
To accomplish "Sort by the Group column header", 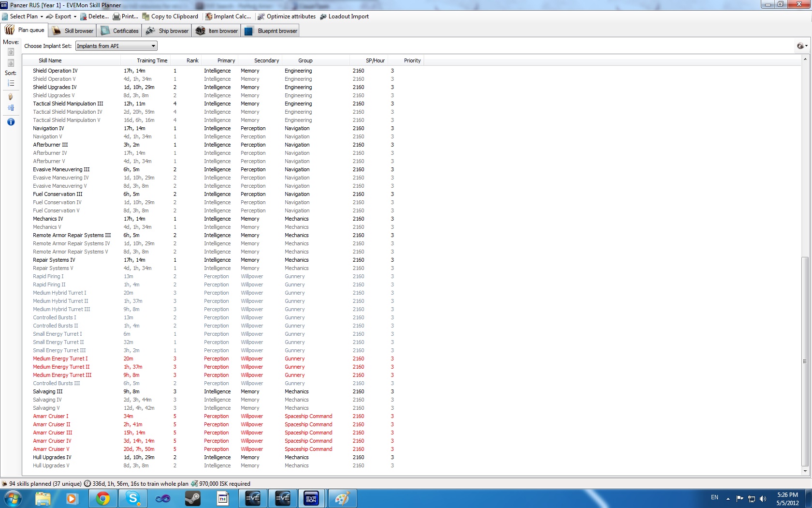I will [316, 60].
